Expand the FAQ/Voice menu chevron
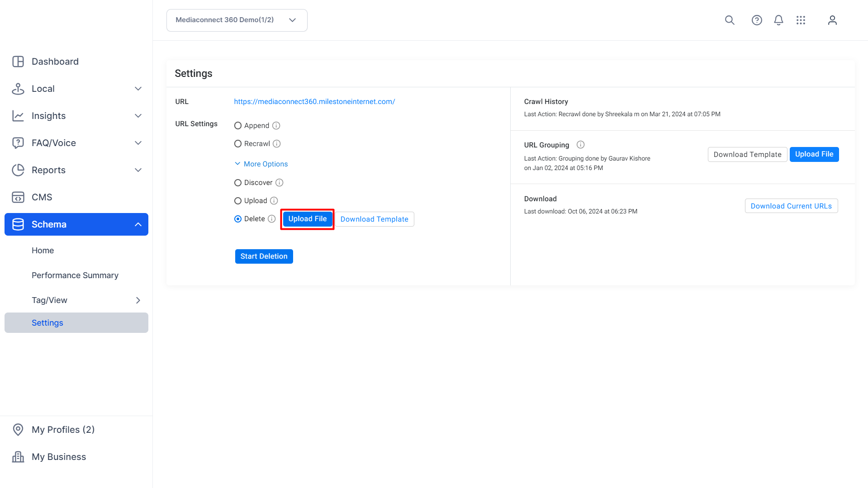868x488 pixels. 138,143
